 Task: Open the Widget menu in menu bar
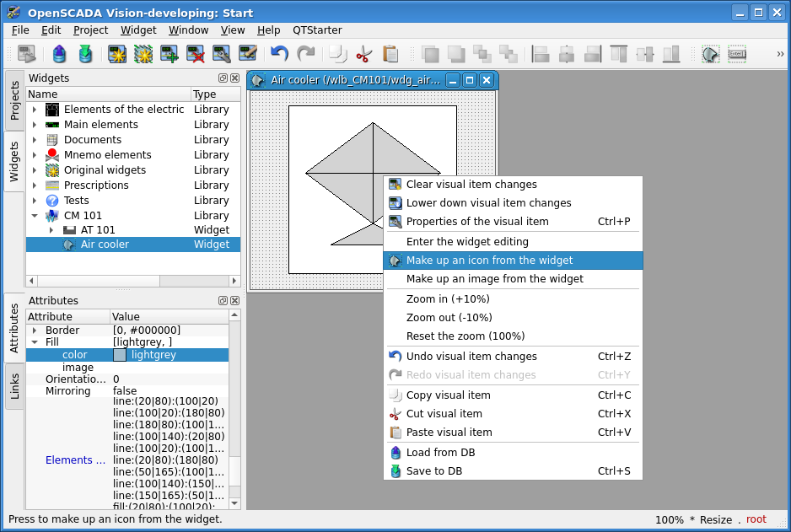point(138,30)
